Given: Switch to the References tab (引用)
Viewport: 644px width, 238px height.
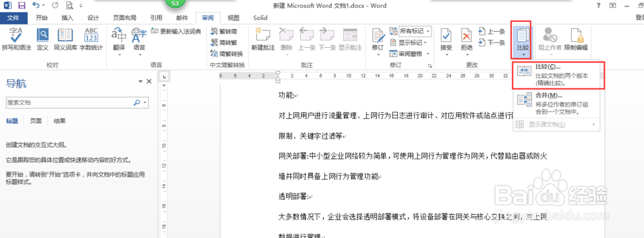Looking at the screenshot, I should pos(156,17).
